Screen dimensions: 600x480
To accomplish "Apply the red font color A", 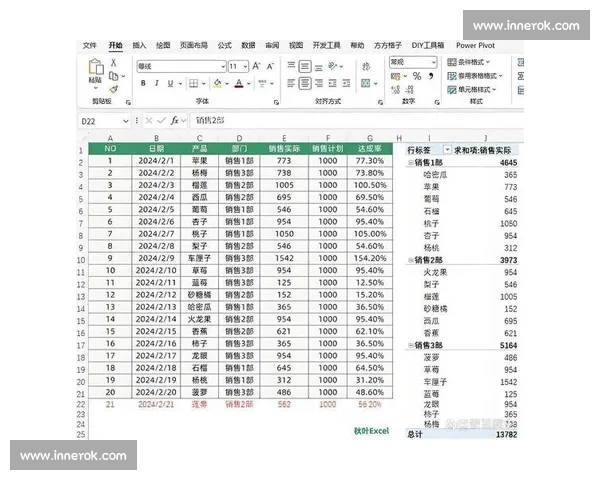I will [x=239, y=83].
